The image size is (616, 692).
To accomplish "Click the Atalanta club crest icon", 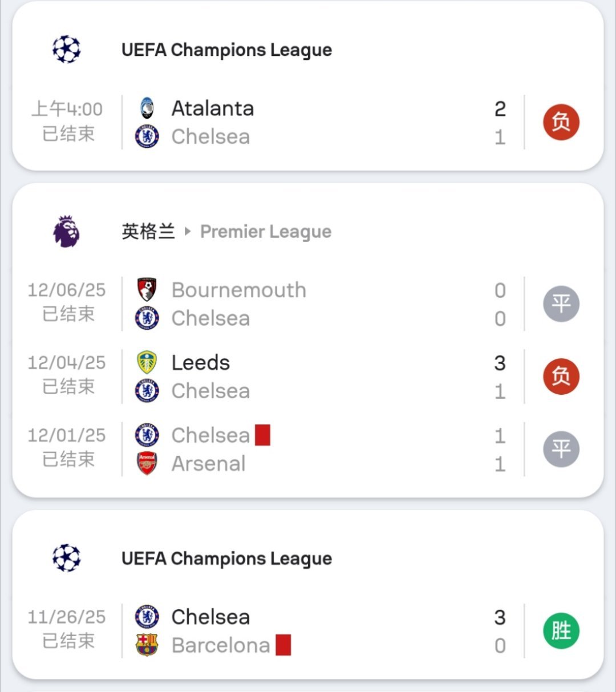I will coord(147,108).
